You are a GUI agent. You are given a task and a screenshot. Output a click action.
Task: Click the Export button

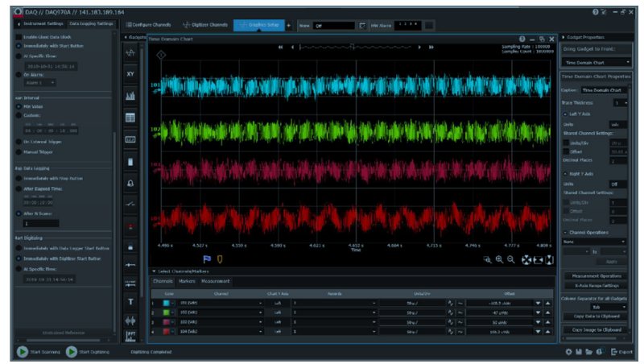pos(621,352)
